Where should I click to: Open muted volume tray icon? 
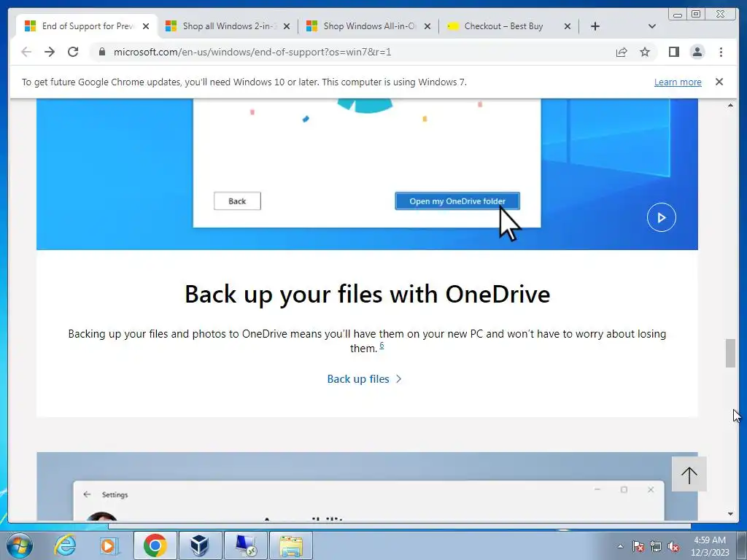673,546
